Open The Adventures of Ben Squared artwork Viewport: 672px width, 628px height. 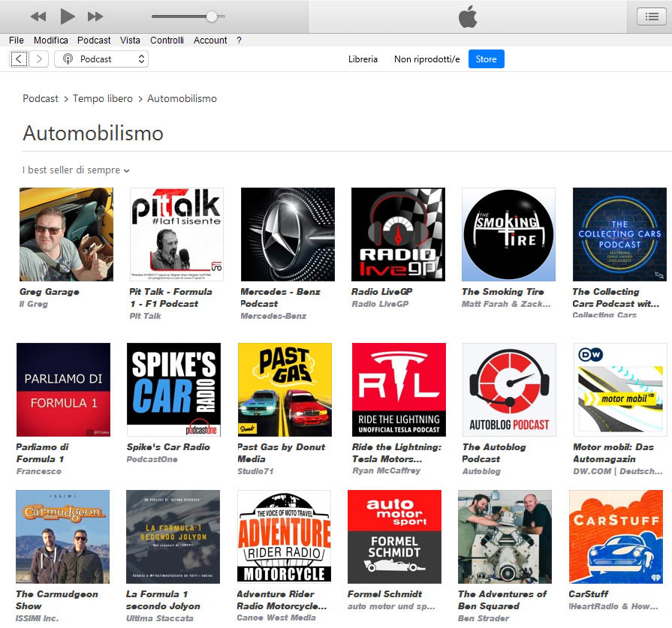(505, 536)
